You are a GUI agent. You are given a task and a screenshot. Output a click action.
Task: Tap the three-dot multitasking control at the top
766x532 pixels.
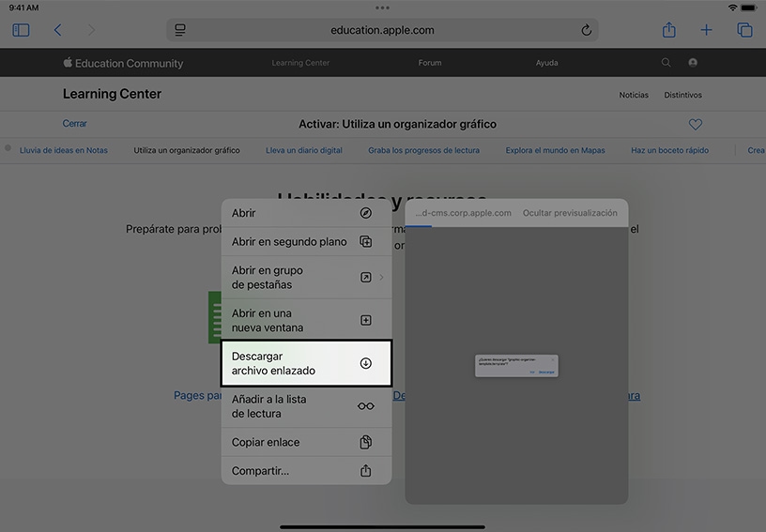pos(382,8)
